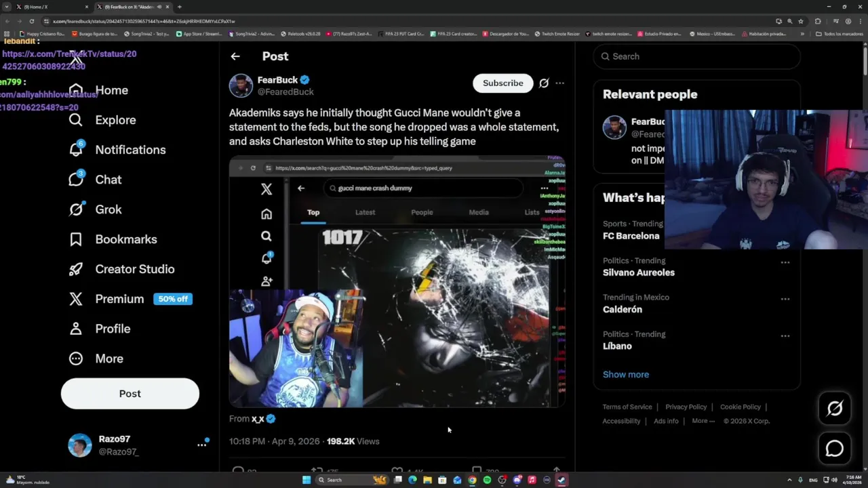Expand the footer More menu
The width and height of the screenshot is (868, 488).
(x=703, y=421)
